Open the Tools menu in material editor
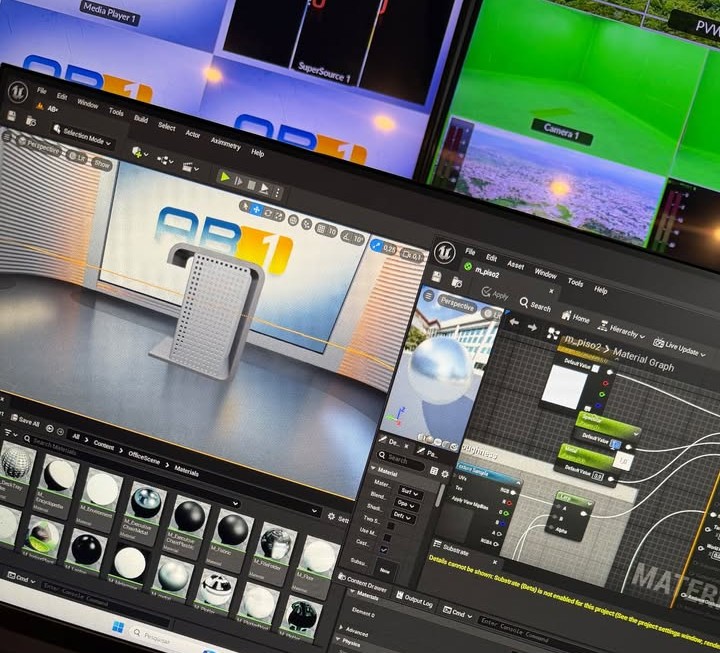Image resolution: width=720 pixels, height=653 pixels. click(x=575, y=282)
